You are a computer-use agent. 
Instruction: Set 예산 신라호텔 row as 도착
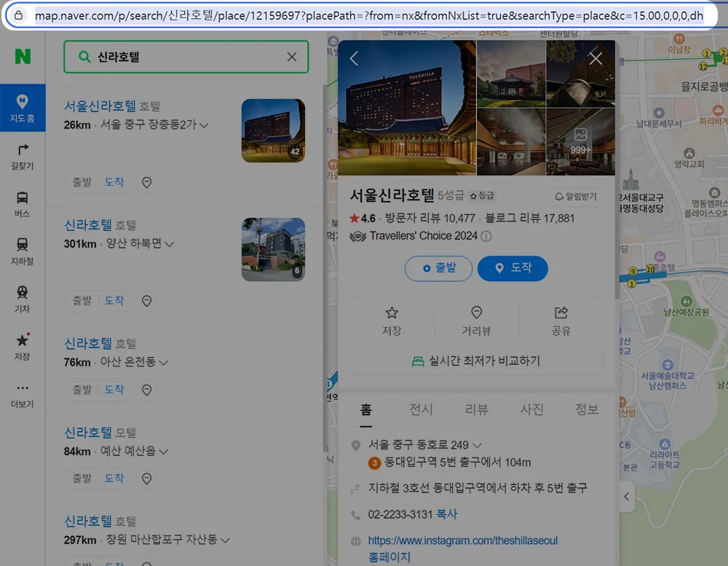click(114, 479)
